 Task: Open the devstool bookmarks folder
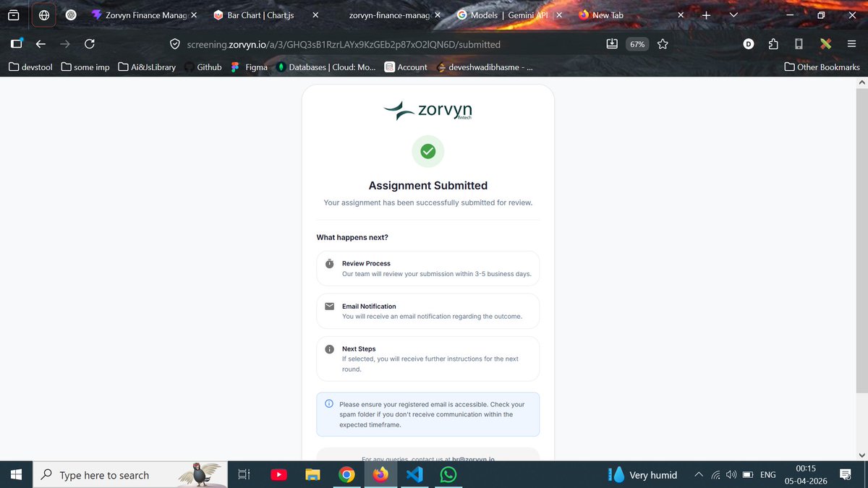[30, 67]
